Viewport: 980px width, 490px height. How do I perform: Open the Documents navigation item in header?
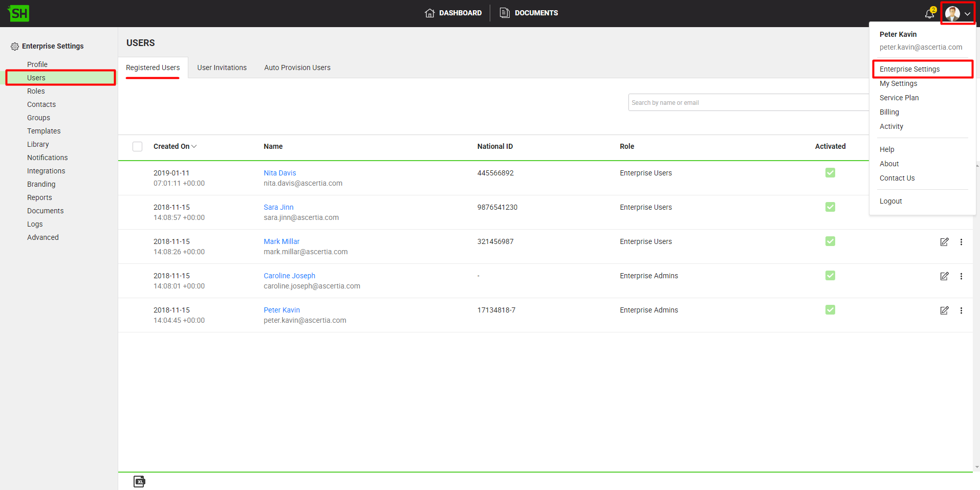pyautogui.click(x=529, y=13)
